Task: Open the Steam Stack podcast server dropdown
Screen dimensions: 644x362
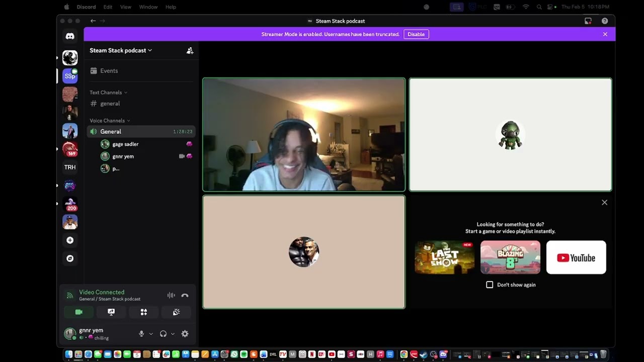Action: [x=121, y=50]
